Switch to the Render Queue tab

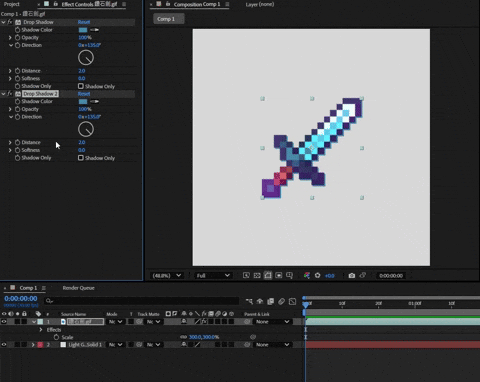tap(78, 288)
